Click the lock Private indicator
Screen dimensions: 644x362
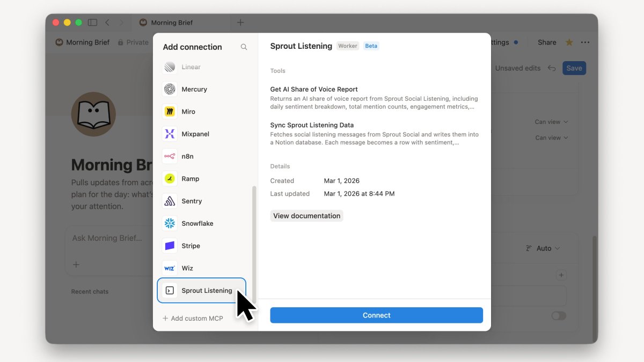[133, 42]
